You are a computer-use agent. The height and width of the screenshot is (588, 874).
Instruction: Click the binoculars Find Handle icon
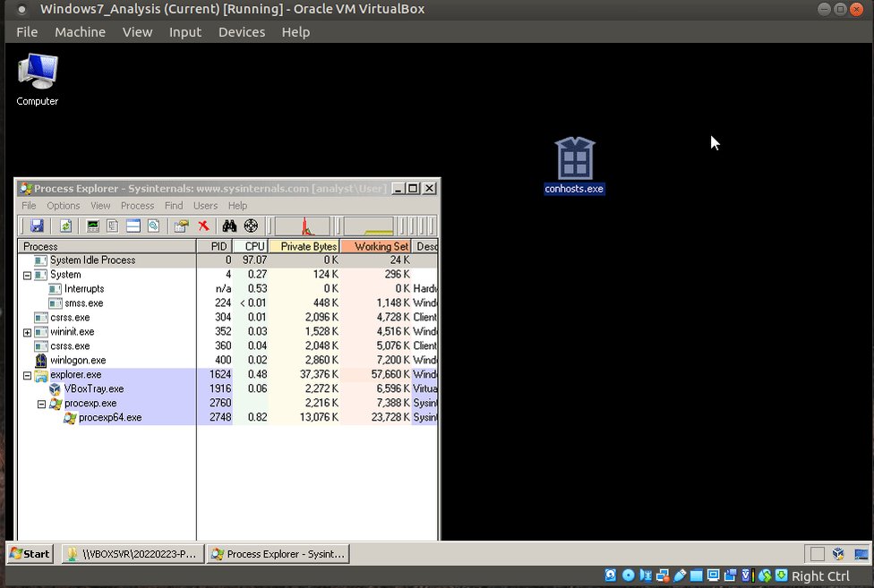229,226
